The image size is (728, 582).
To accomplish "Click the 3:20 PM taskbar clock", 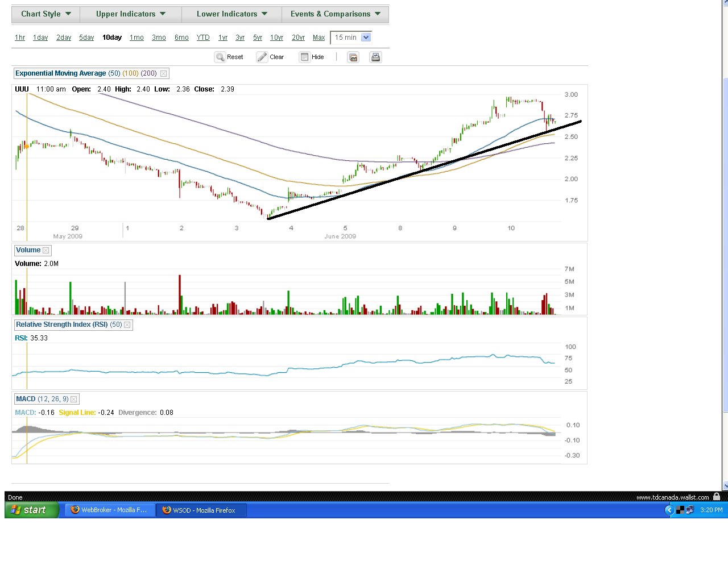I will [712, 510].
